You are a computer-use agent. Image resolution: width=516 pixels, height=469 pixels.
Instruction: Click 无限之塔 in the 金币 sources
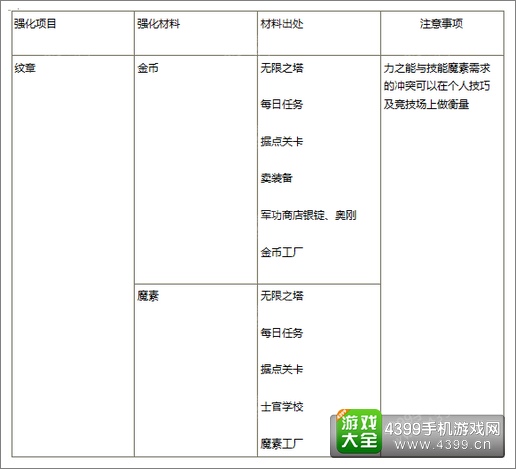pos(282,68)
